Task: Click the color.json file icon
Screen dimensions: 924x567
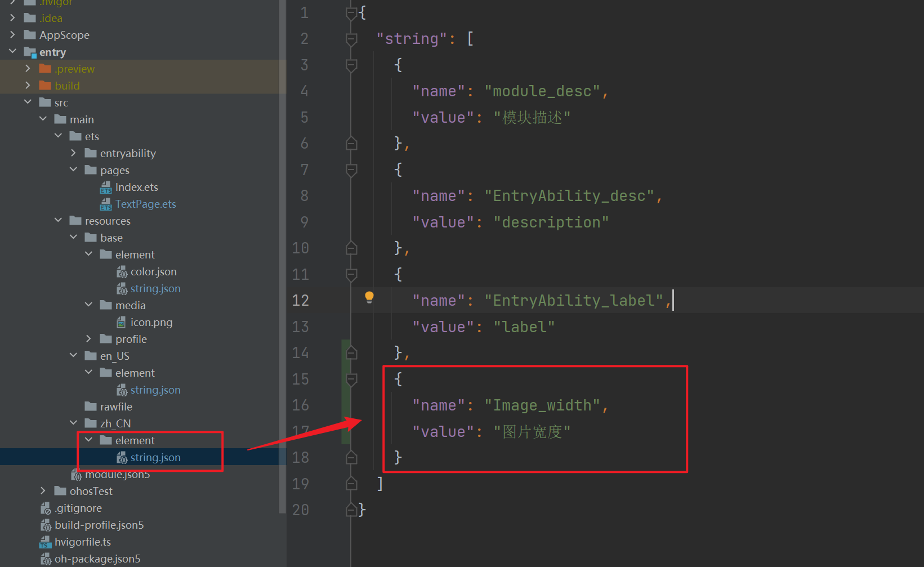Action: tap(122, 272)
